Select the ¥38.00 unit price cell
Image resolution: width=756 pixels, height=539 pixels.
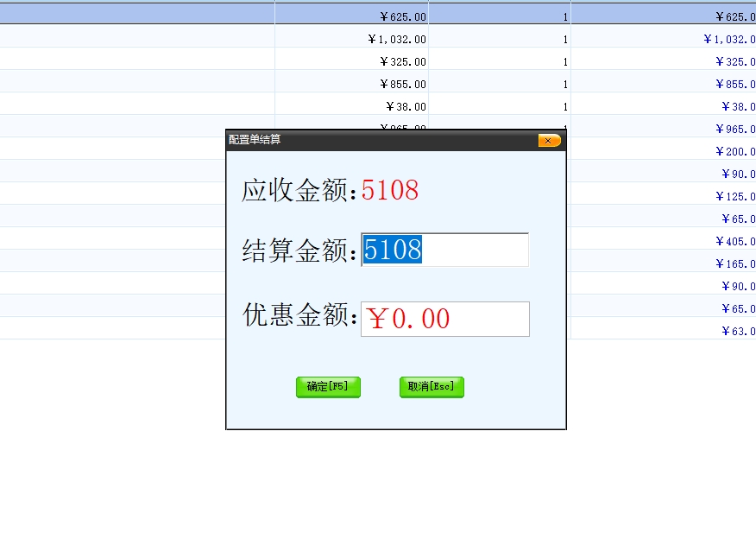(406, 106)
